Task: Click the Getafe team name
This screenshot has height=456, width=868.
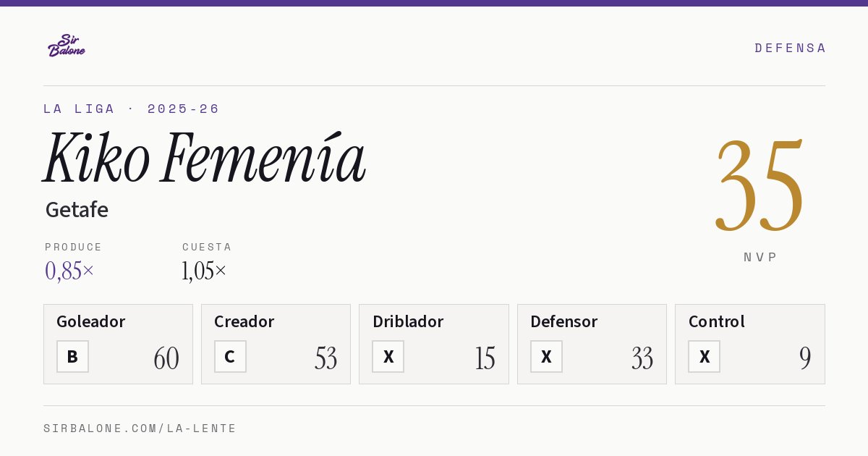Action: [x=77, y=210]
